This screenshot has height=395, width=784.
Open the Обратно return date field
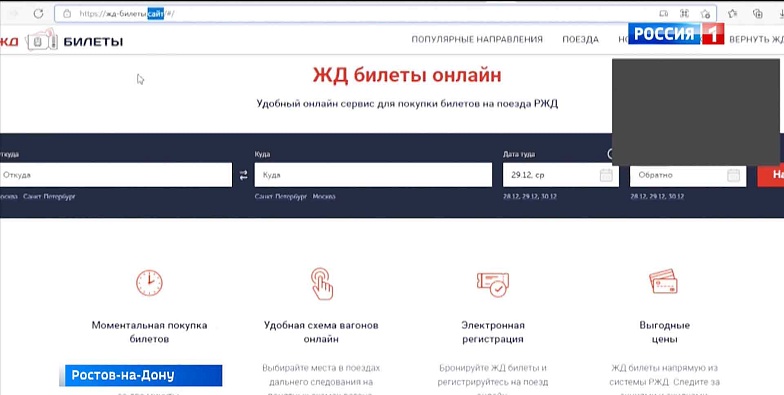point(688,175)
